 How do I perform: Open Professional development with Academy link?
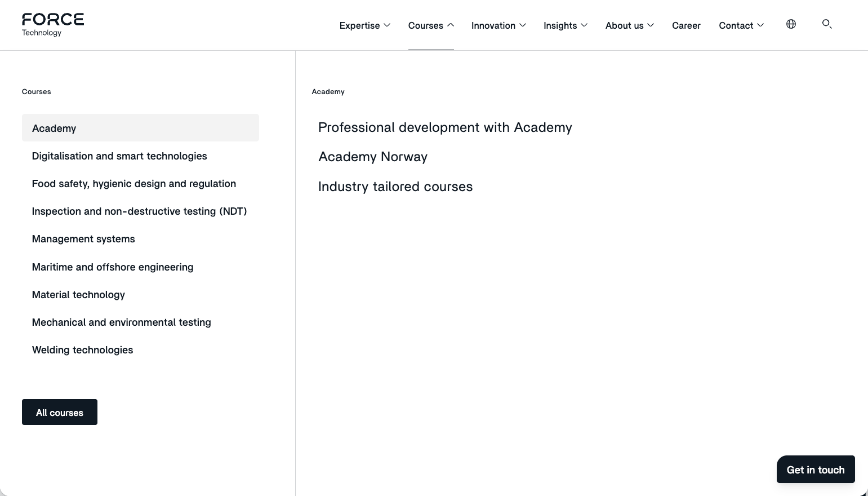(x=445, y=127)
